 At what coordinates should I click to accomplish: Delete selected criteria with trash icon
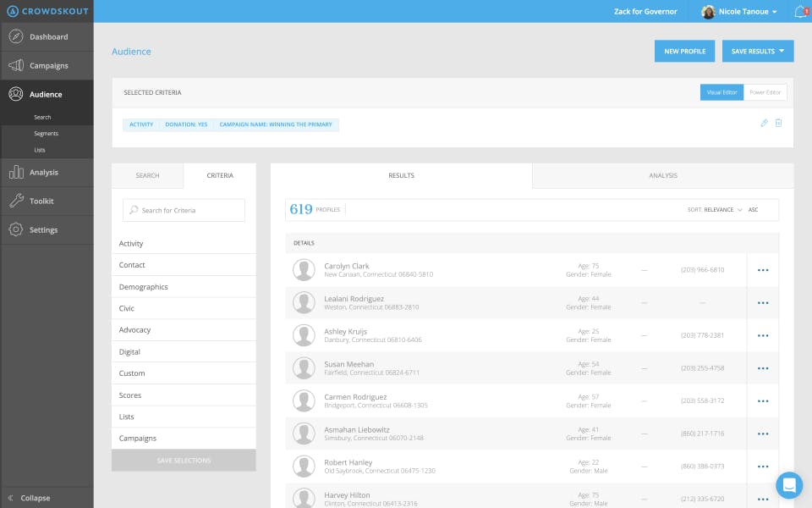778,123
